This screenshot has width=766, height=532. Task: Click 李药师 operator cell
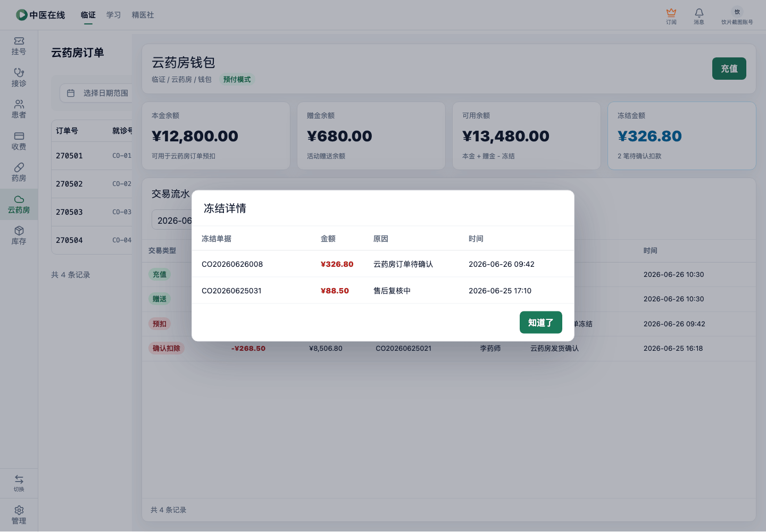tap(490, 349)
